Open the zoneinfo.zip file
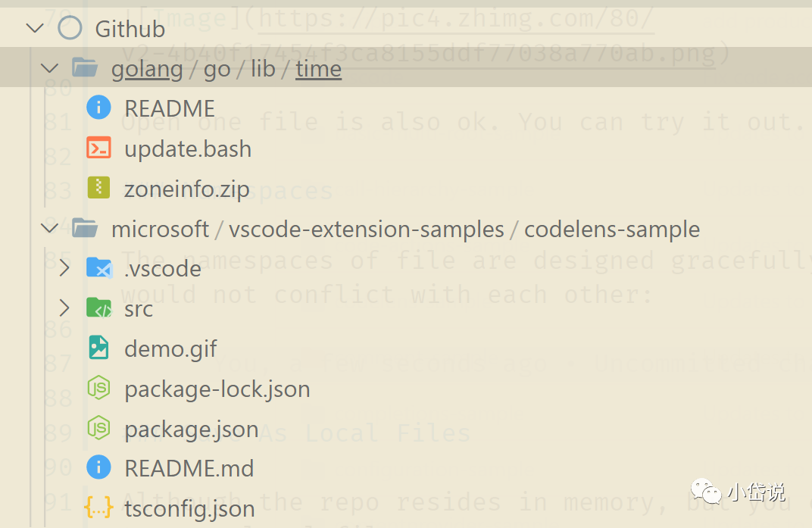Viewport: 812px width, 528px height. pyautogui.click(x=187, y=189)
